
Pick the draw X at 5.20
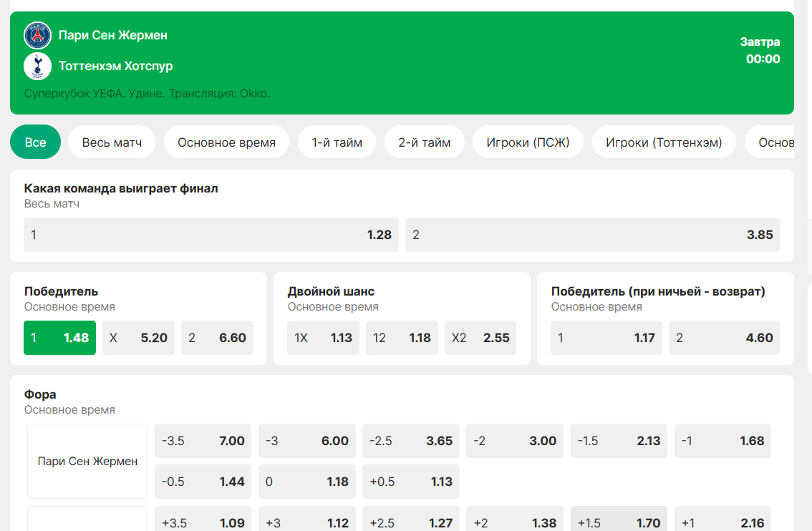click(138, 338)
